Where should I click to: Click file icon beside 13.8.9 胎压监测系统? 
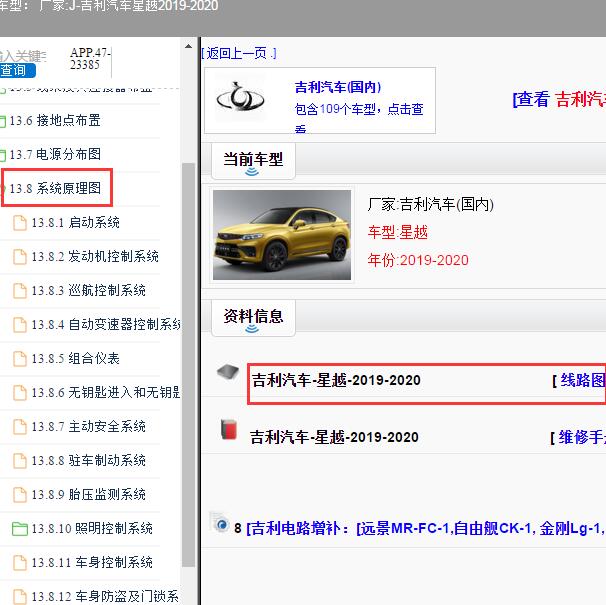(20, 495)
